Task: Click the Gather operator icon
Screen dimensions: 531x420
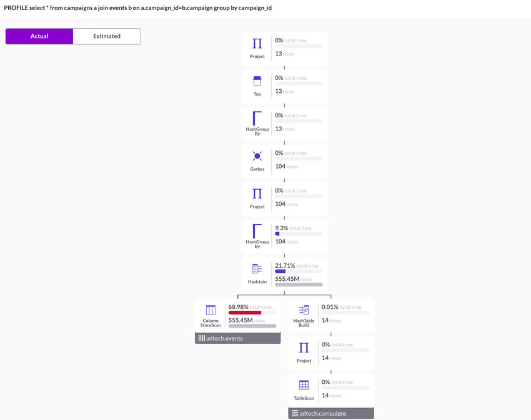Action: point(257,156)
